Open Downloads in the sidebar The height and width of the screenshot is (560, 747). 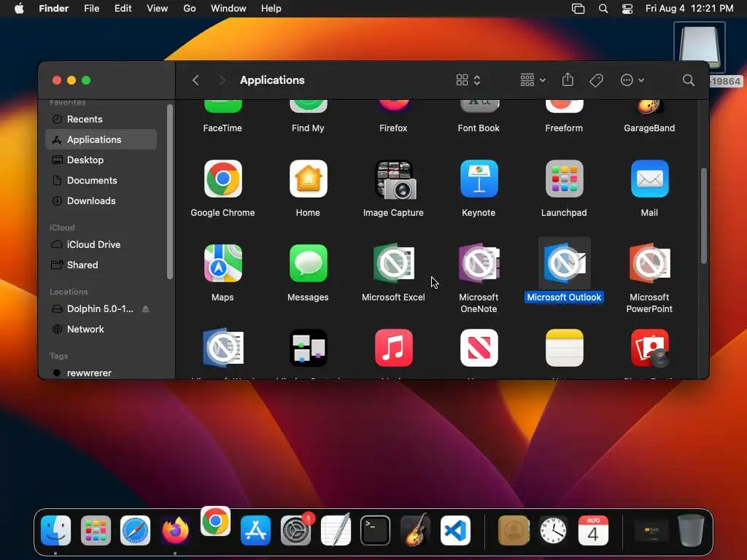click(101, 201)
